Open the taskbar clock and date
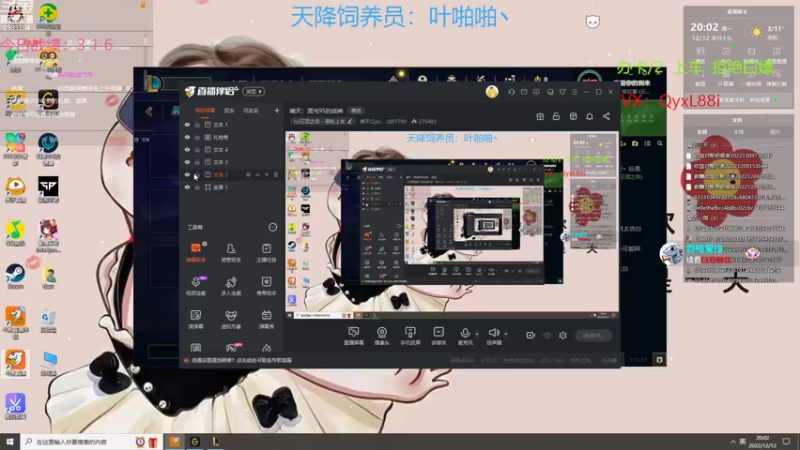Image resolution: width=800 pixels, height=450 pixels. 762,441
